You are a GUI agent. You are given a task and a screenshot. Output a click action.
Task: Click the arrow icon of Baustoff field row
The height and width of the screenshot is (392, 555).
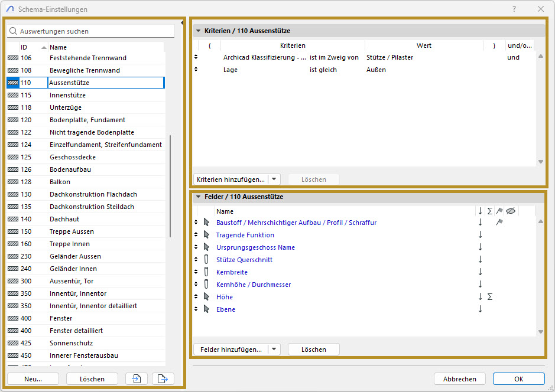(206, 223)
